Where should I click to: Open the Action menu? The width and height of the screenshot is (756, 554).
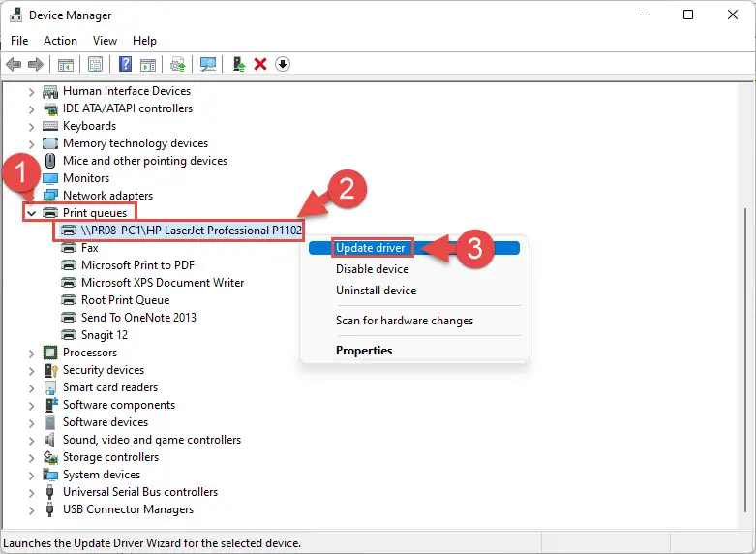[x=60, y=41]
